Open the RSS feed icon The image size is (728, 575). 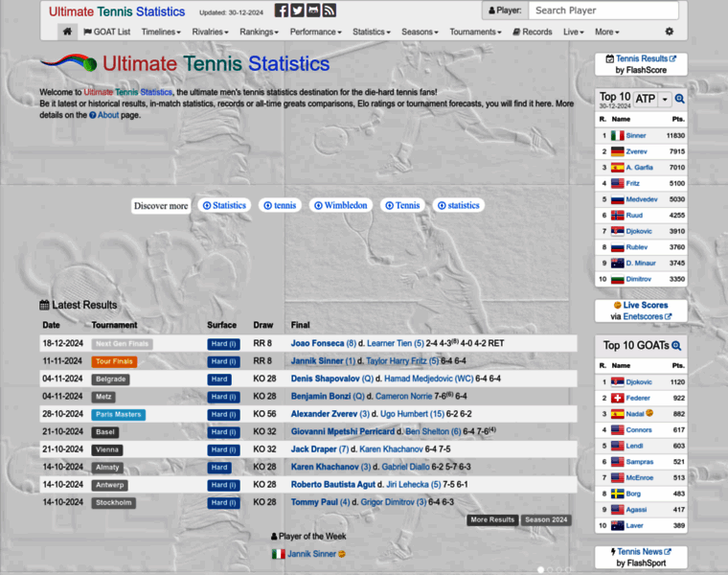330,11
